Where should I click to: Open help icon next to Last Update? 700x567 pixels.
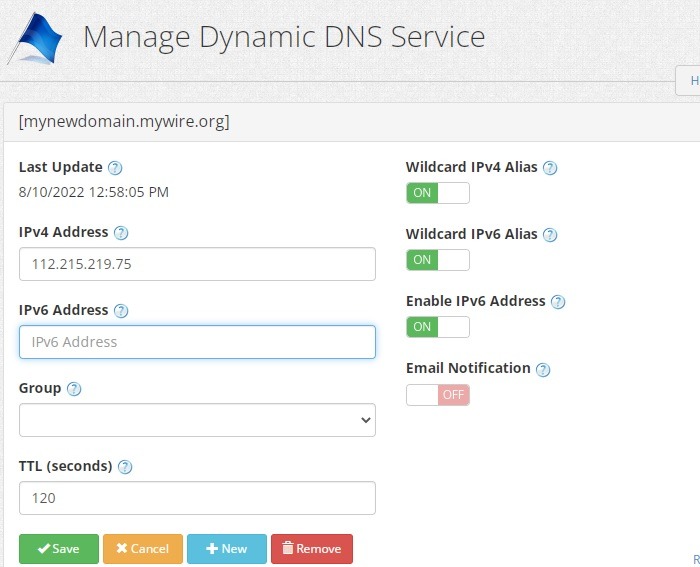(115, 168)
